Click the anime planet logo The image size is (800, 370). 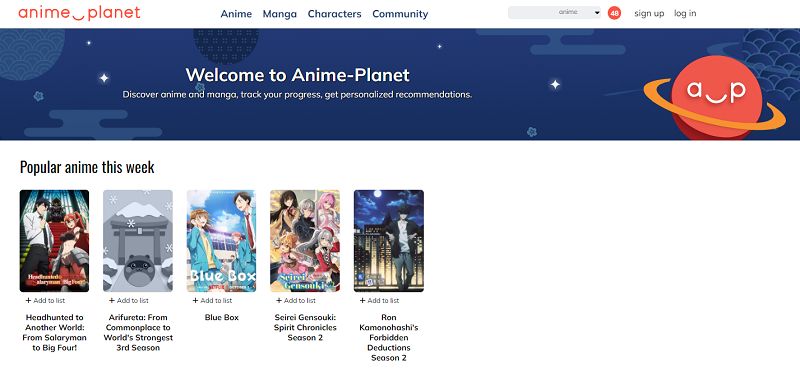79,13
